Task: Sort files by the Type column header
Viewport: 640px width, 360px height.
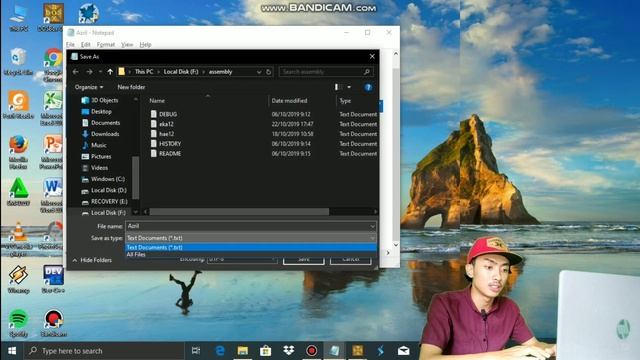Action: (x=345, y=100)
